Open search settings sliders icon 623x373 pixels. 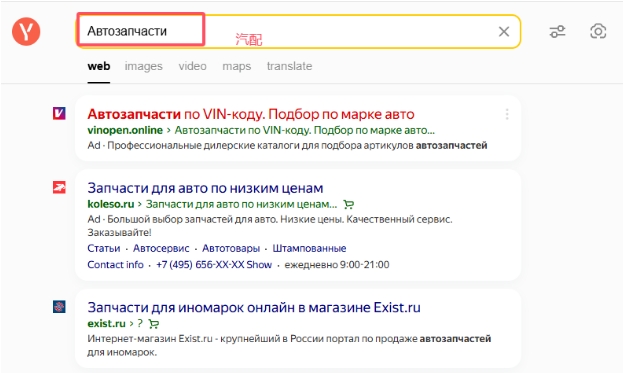pyautogui.click(x=557, y=31)
